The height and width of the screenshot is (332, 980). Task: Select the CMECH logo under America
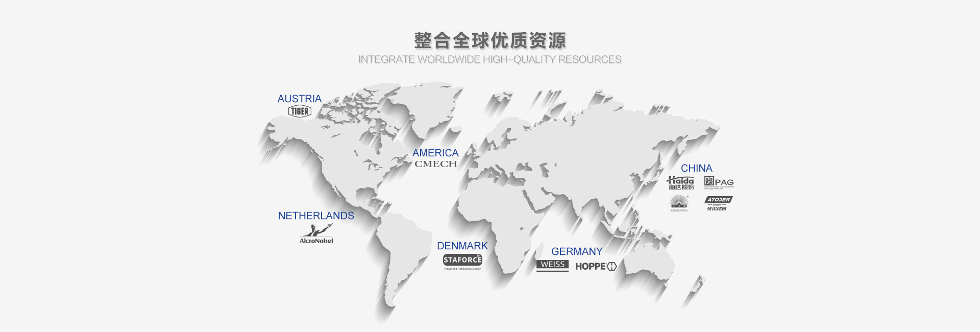click(435, 164)
